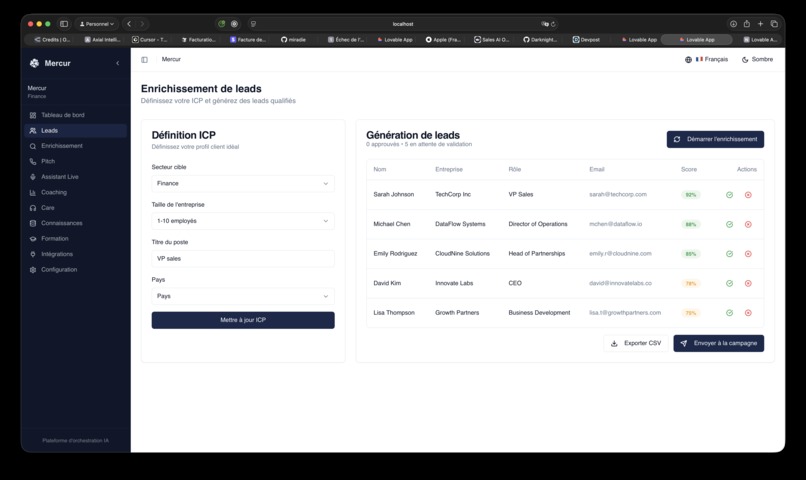Switch to the Cursor browser tab
Screen dimensions: 806x480
[150, 40]
